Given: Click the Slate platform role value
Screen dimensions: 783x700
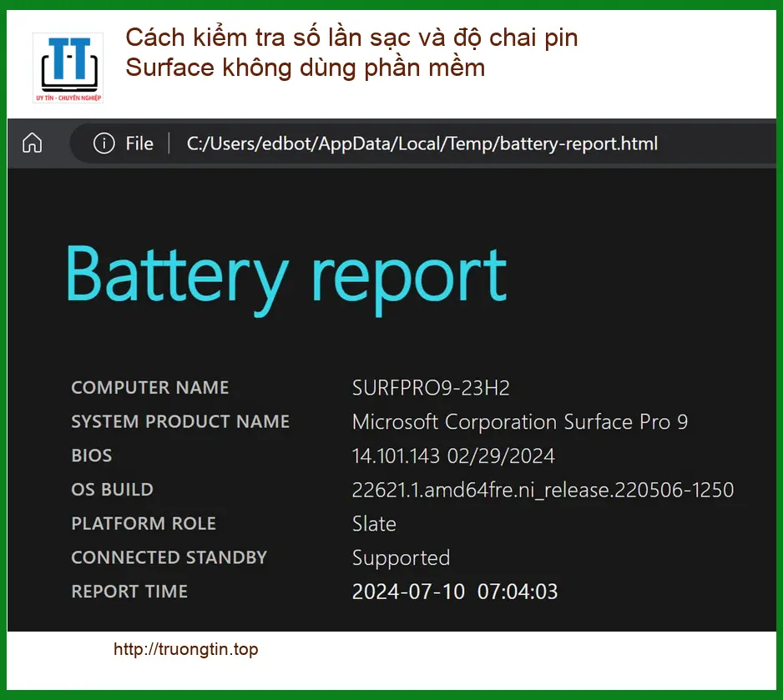Looking at the screenshot, I should coord(374,524).
